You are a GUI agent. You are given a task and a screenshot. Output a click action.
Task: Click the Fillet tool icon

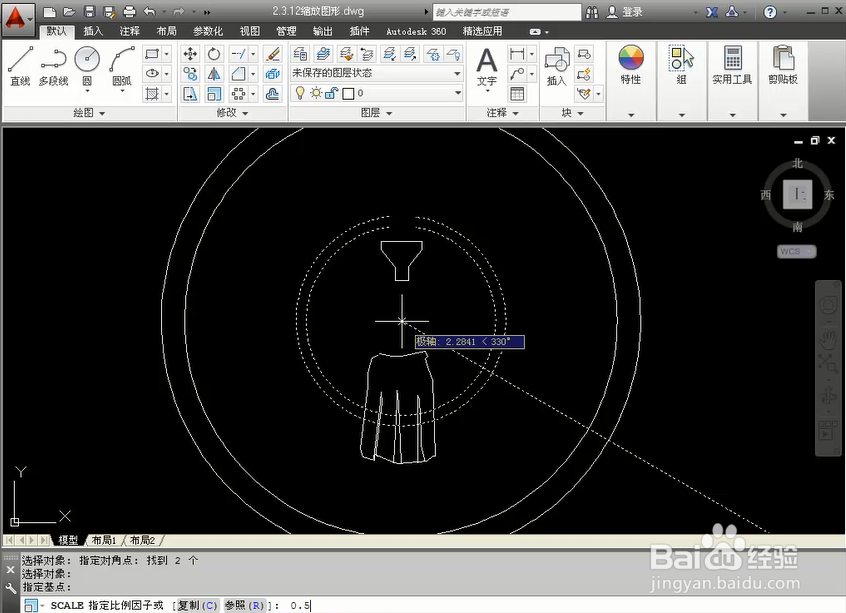238,73
